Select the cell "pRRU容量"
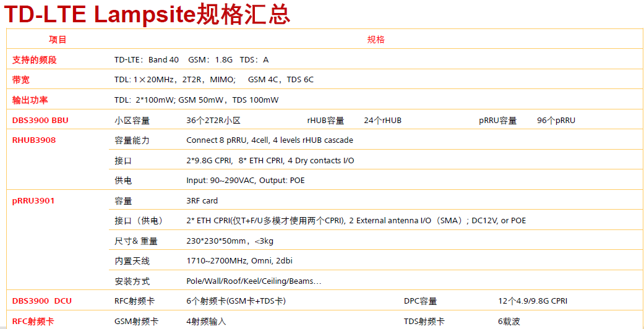The height and width of the screenshot is (329, 644). (498, 121)
